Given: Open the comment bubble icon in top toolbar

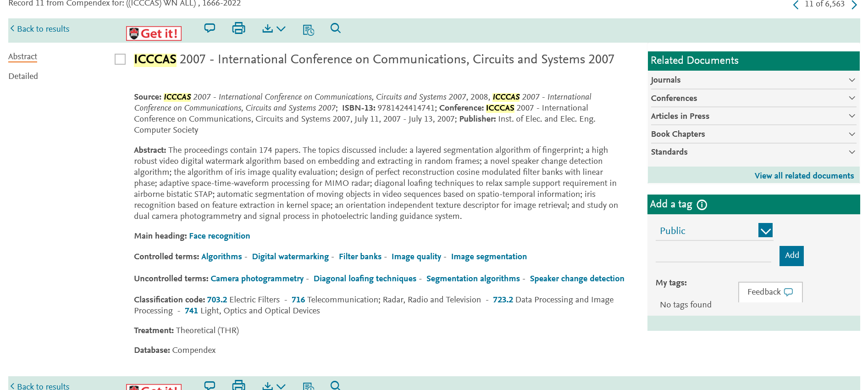Looking at the screenshot, I should pyautogui.click(x=210, y=28).
